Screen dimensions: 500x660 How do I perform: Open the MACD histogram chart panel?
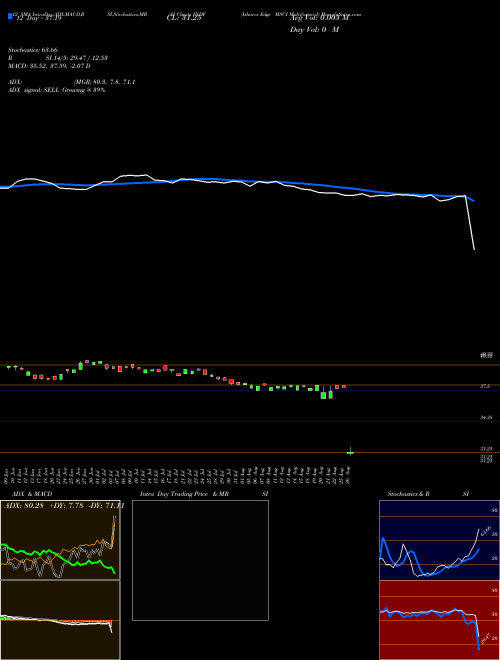[60, 620]
